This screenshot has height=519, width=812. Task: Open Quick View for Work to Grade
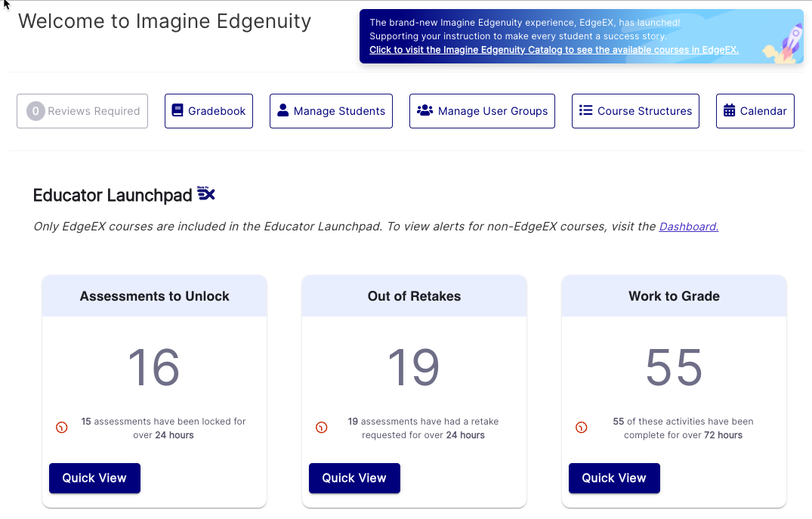click(x=614, y=478)
